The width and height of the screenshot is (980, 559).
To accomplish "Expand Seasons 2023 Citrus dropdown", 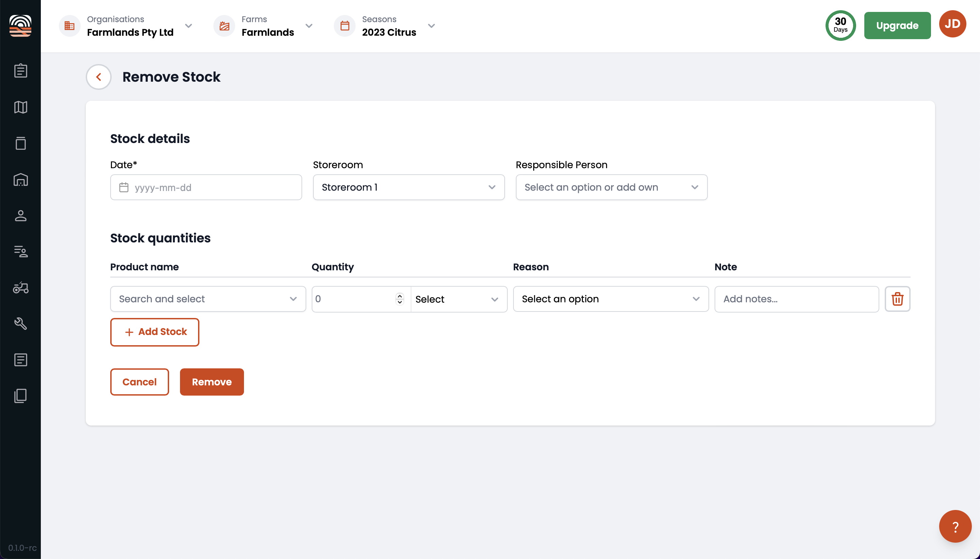I will tap(431, 26).
